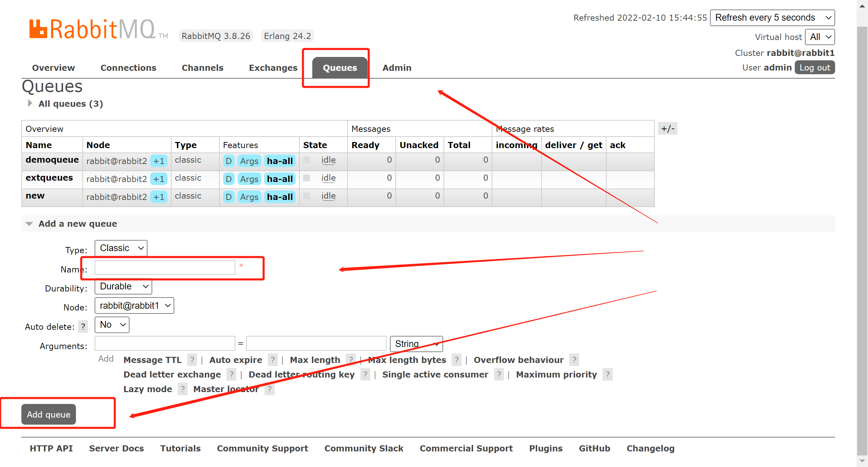Collapse the Add a new queue section
Screen dimensions: 868x467
pos(77,224)
